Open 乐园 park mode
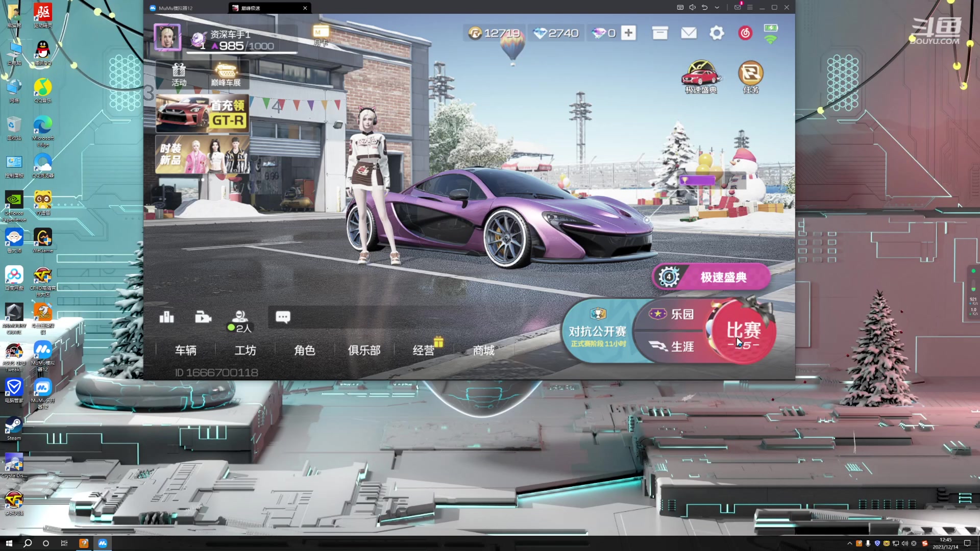The width and height of the screenshot is (980, 551). click(672, 314)
